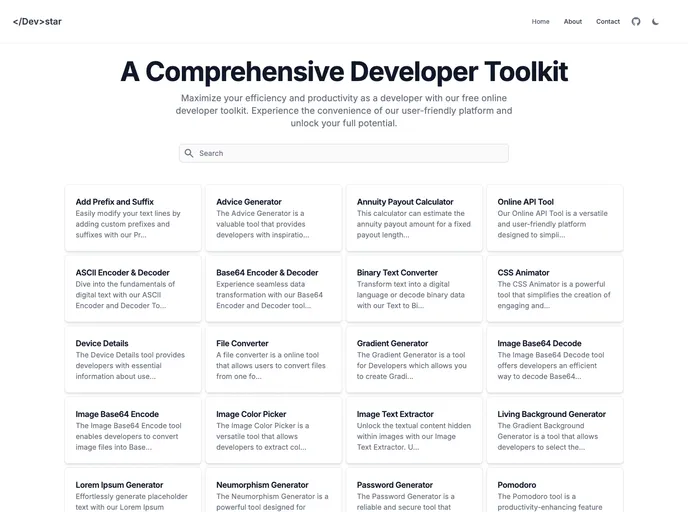Open the Advice Generator card
This screenshot has height=512, width=688.
click(x=274, y=218)
